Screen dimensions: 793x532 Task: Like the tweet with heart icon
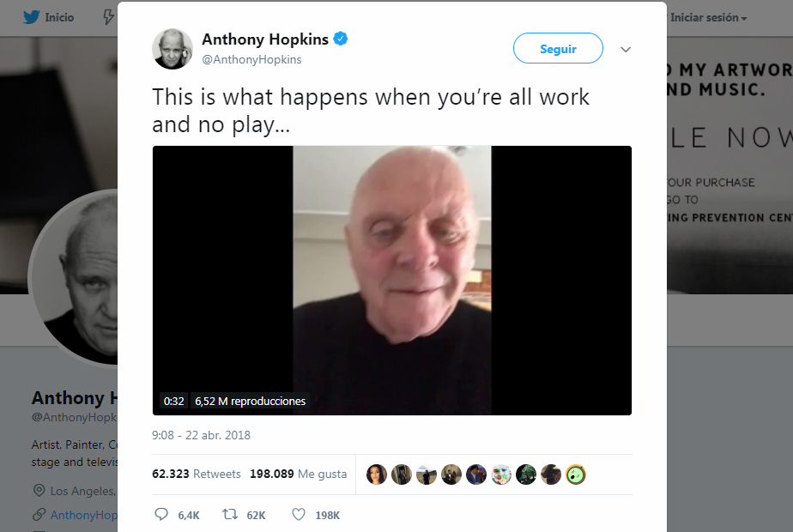point(299,514)
